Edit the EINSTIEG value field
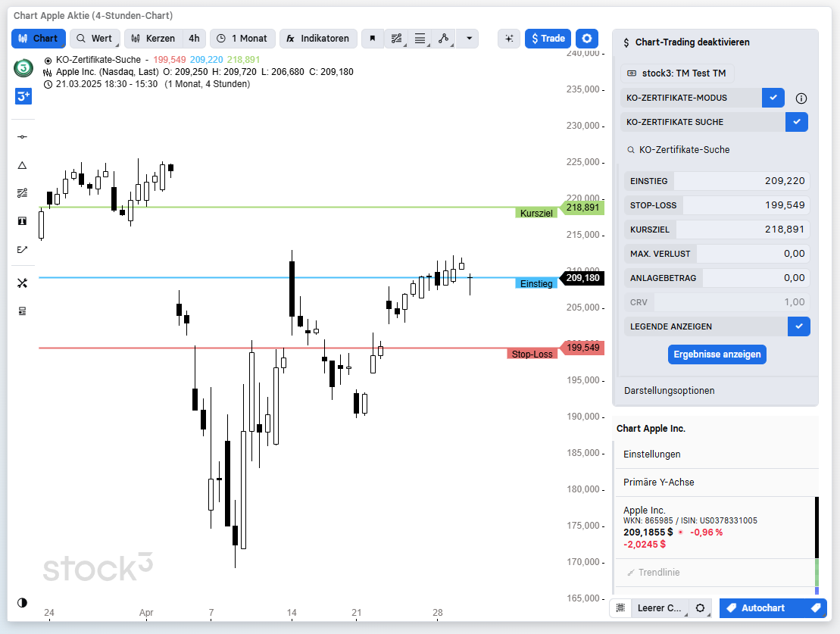The image size is (840, 634). pos(742,181)
